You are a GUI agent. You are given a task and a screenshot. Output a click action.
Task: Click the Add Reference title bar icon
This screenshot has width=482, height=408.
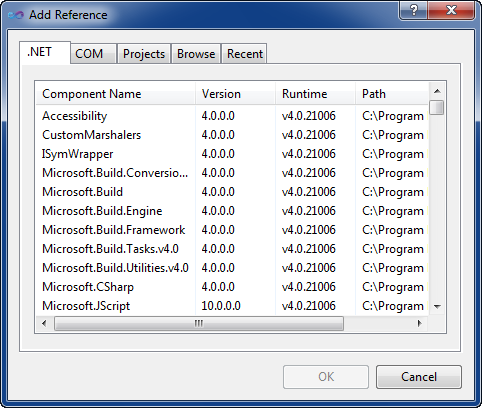click(16, 15)
